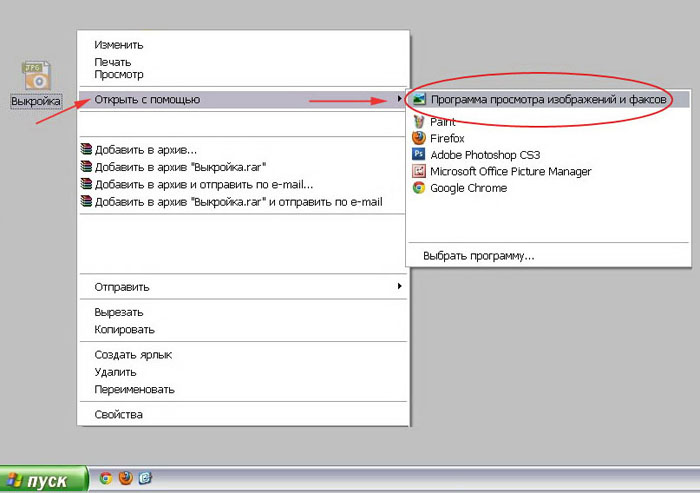
Task: Click WinRAR icon beside Добавить в архив...
Action: (x=87, y=150)
